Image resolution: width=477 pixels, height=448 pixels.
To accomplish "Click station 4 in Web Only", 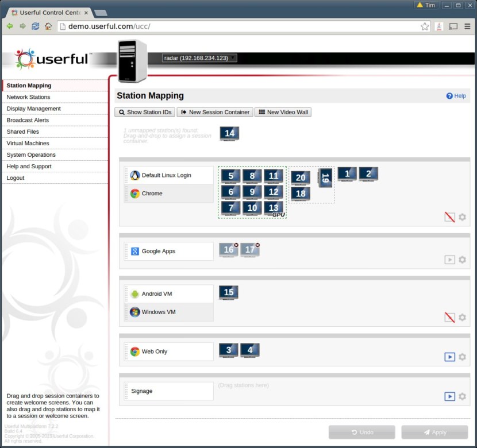I will [250, 350].
